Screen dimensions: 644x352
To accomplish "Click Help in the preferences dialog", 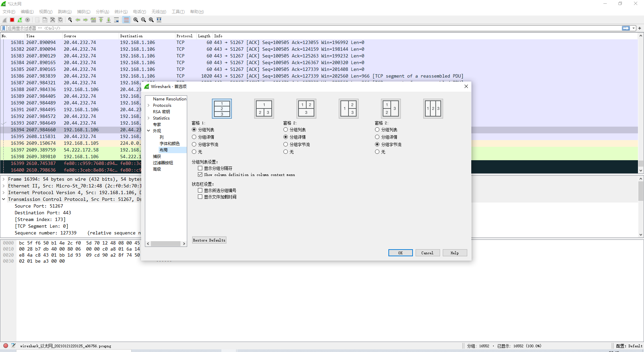I will [x=455, y=253].
